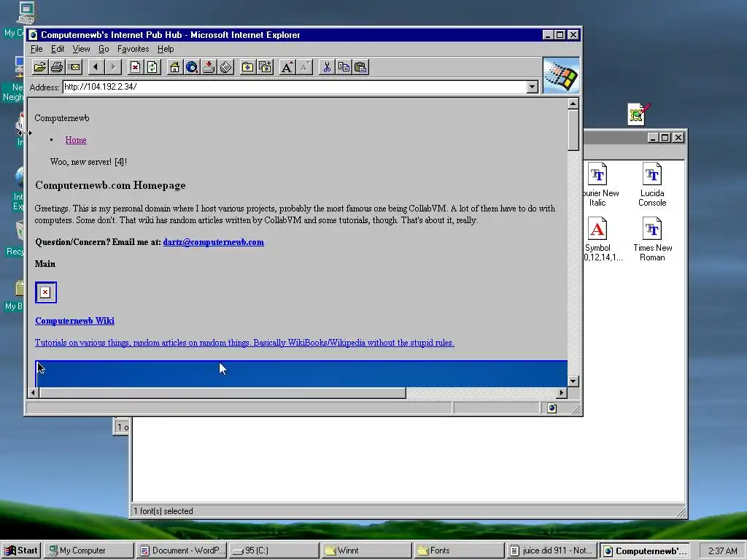This screenshot has height=560, width=747.
Task: Click '1 font(s) selected' status in Fonts
Action: point(163,511)
